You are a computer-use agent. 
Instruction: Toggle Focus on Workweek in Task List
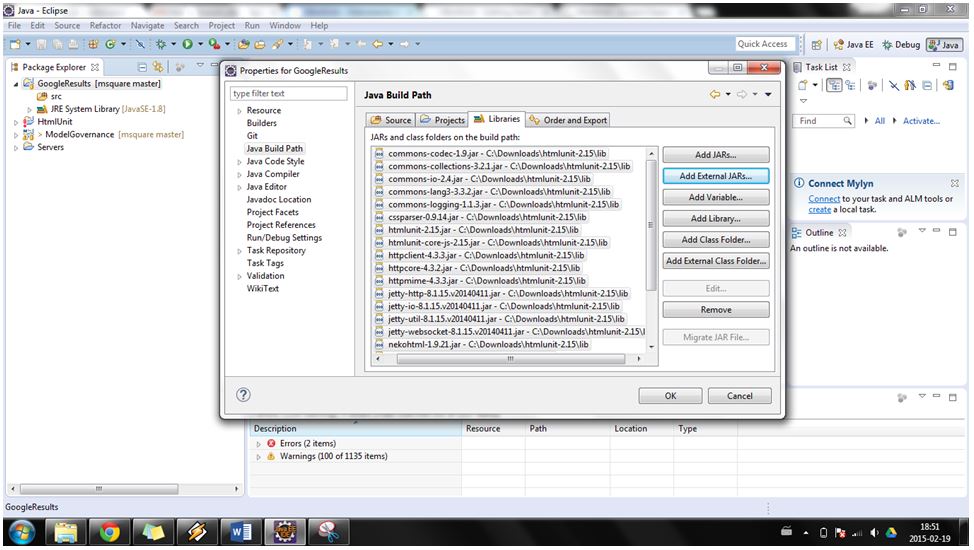(x=873, y=86)
